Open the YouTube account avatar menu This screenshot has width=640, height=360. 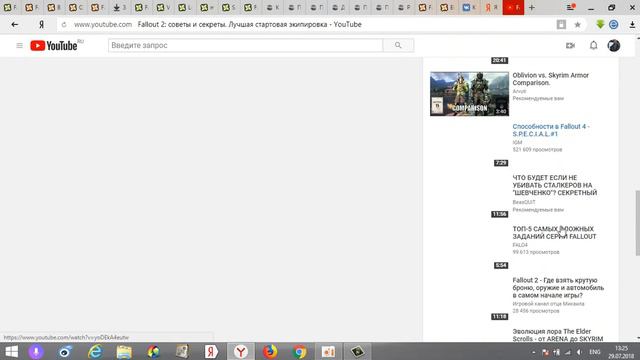tap(613, 45)
